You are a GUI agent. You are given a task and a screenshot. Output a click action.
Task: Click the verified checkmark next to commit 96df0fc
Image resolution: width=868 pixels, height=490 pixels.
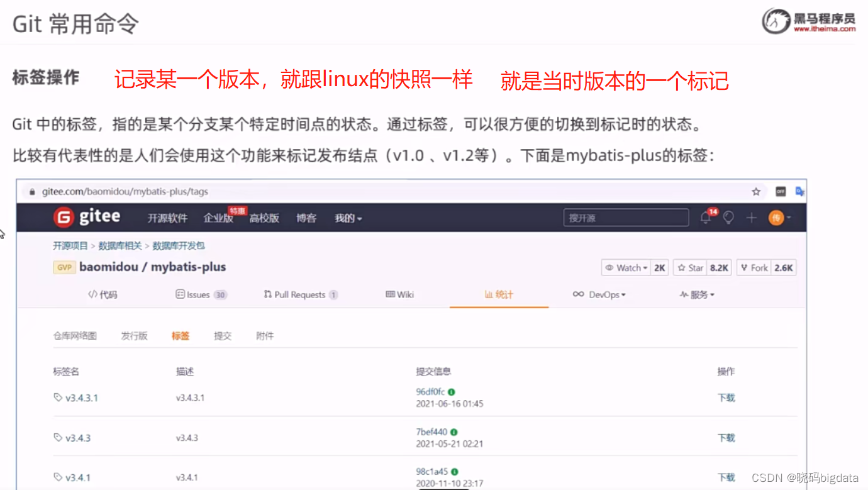(x=450, y=391)
